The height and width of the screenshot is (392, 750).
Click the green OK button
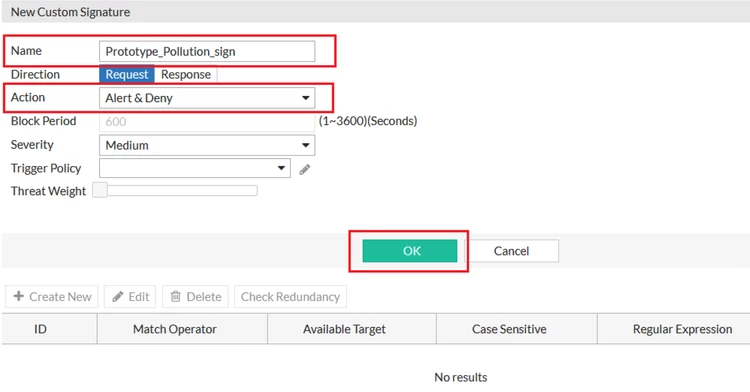tap(409, 251)
